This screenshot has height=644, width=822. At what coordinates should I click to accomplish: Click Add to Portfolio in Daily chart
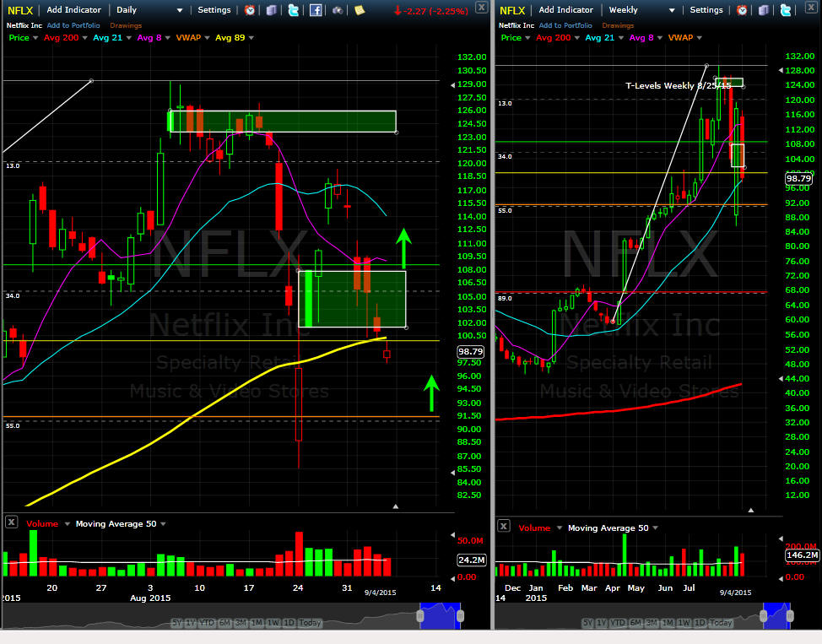[x=73, y=25]
